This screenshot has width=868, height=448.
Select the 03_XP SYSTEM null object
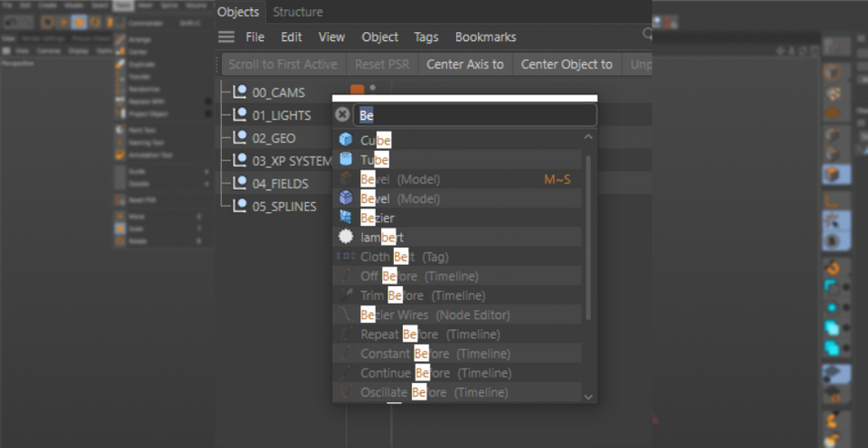(x=291, y=161)
